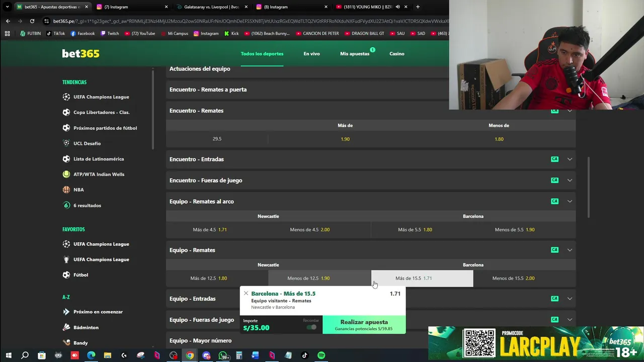The height and width of the screenshot is (362, 644).
Task: Expand Encuentro - Entradas chevron
Action: coord(570,159)
